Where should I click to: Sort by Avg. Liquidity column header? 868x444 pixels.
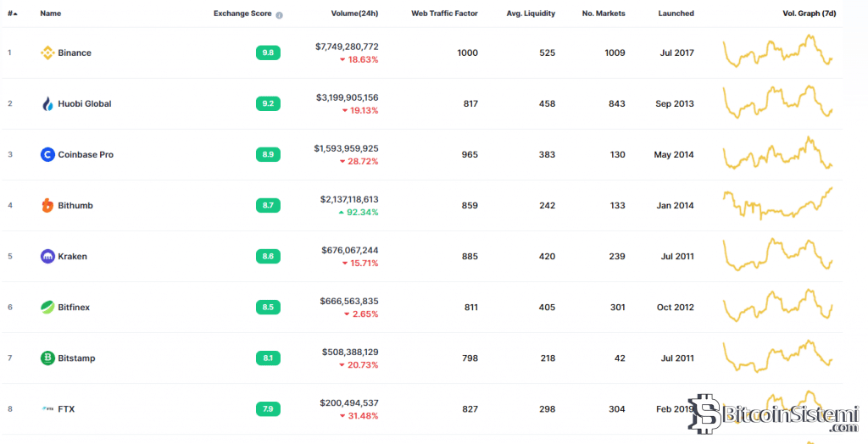coord(531,14)
